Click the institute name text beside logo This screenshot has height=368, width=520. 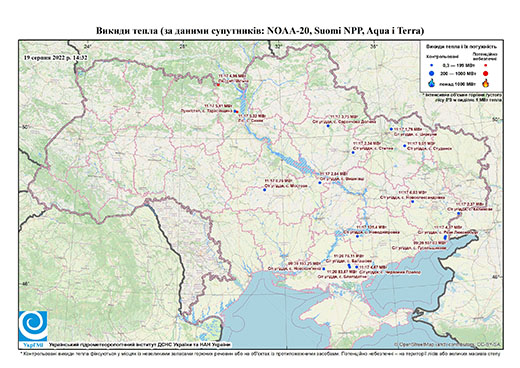pos(140,345)
